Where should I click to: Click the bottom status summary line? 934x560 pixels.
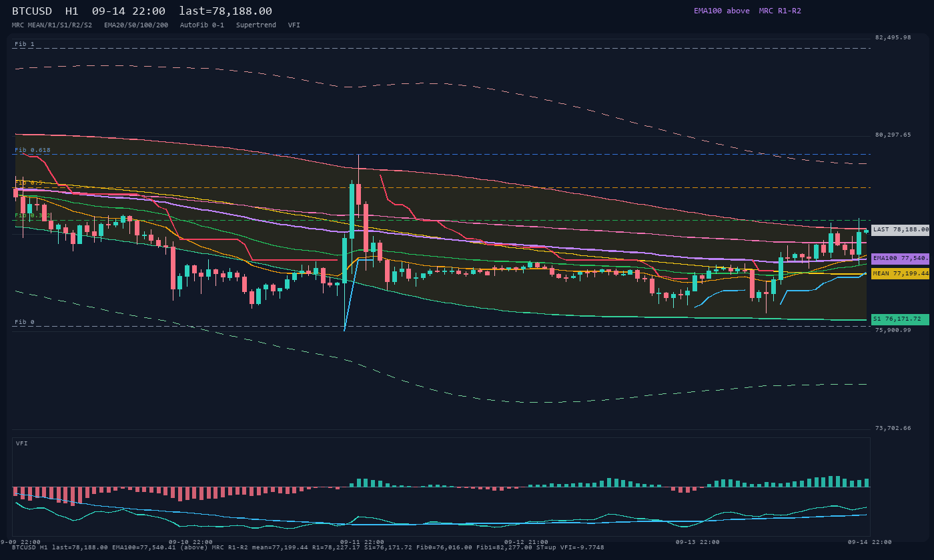[x=308, y=547]
